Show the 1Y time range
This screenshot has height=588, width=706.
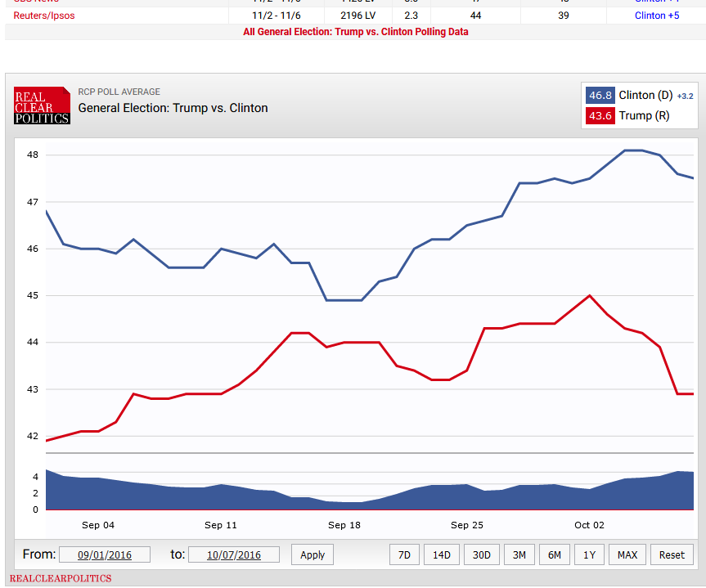589,554
